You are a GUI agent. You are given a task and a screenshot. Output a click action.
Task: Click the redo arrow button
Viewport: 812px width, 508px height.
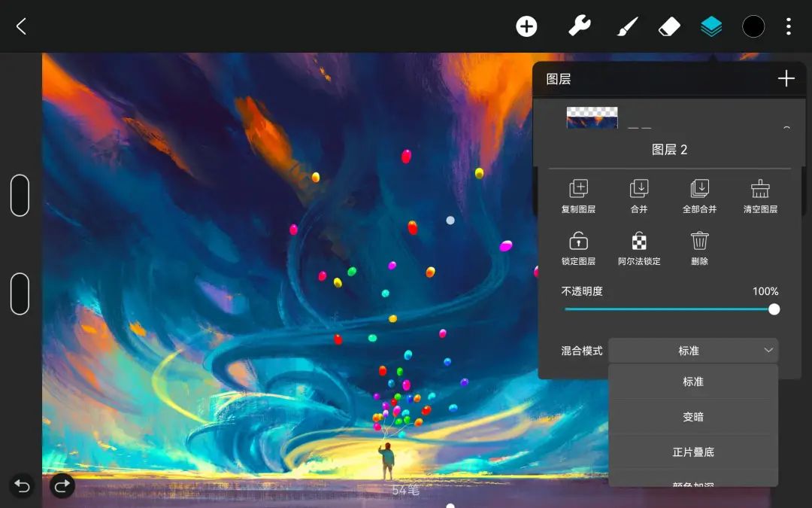pos(62,485)
